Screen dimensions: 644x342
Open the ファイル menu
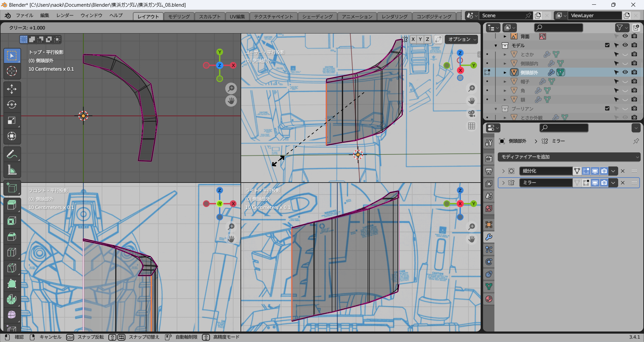24,15
